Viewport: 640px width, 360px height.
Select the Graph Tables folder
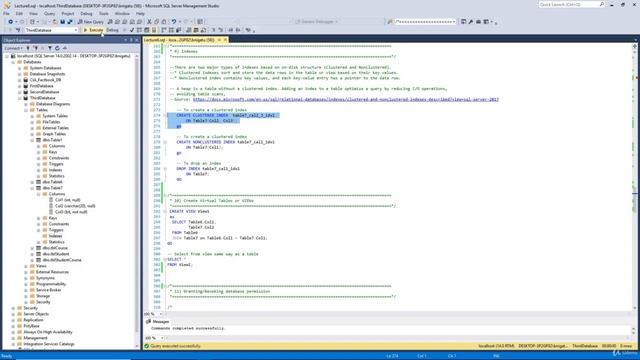tap(54, 134)
